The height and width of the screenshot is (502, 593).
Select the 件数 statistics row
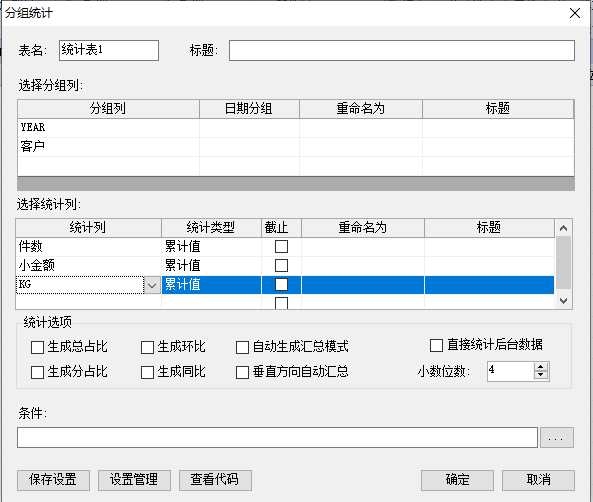[285, 247]
